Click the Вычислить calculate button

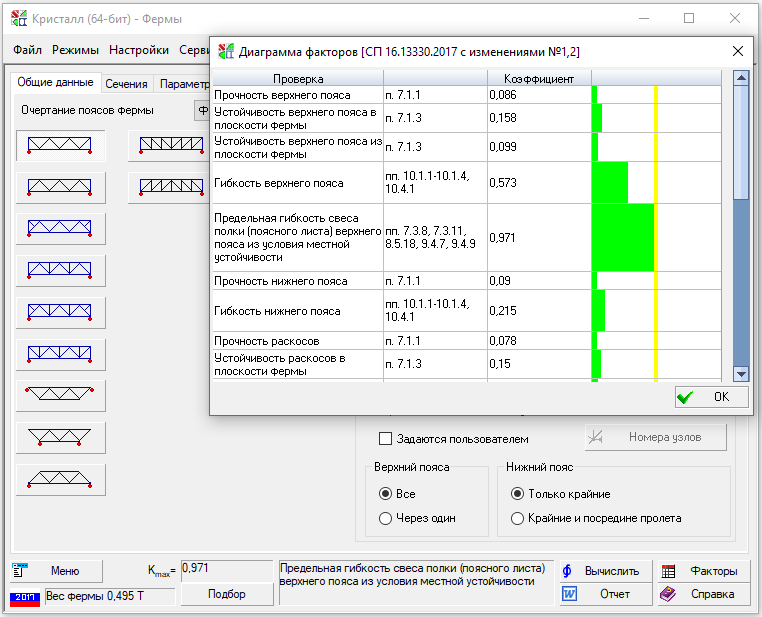pos(601,571)
